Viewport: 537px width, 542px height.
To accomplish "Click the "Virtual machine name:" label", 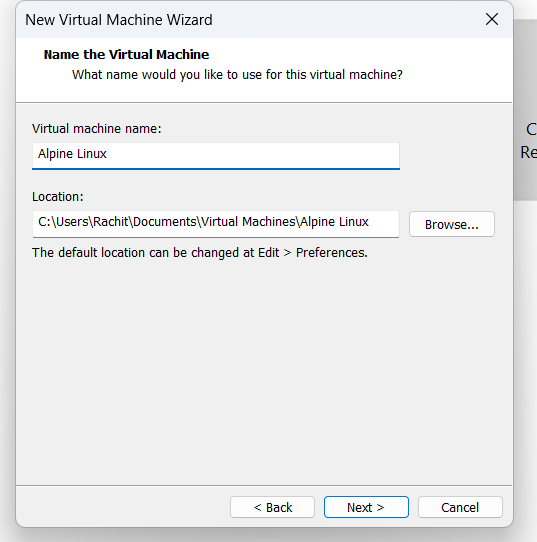I will click(x=97, y=129).
